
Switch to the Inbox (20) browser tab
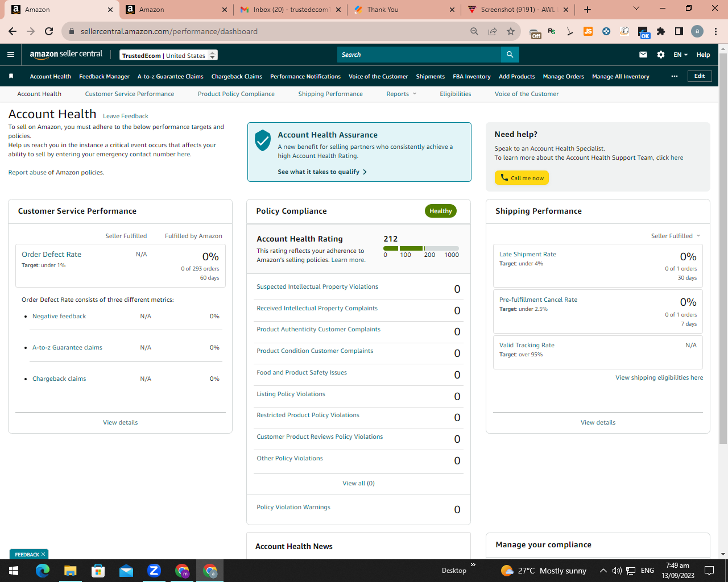290,10
